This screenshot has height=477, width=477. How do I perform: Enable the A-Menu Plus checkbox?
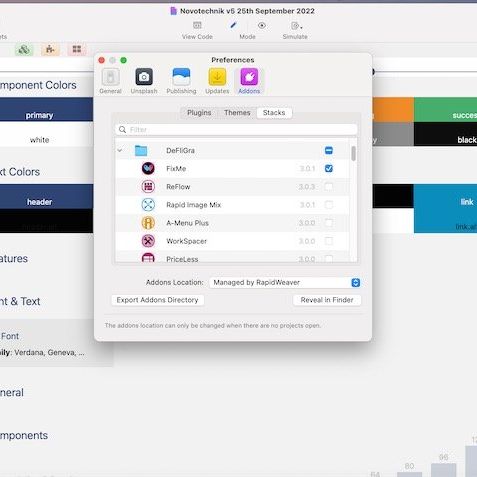(329, 223)
